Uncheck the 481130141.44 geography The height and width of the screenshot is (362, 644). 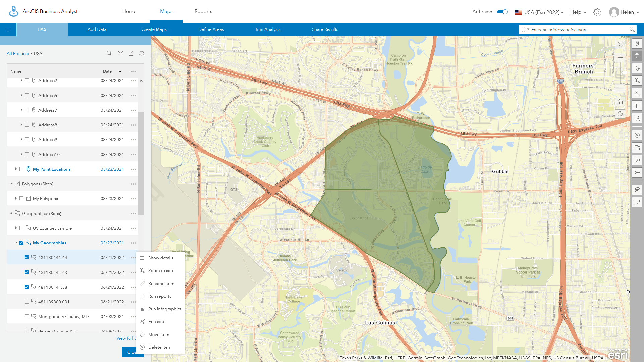tap(26, 257)
